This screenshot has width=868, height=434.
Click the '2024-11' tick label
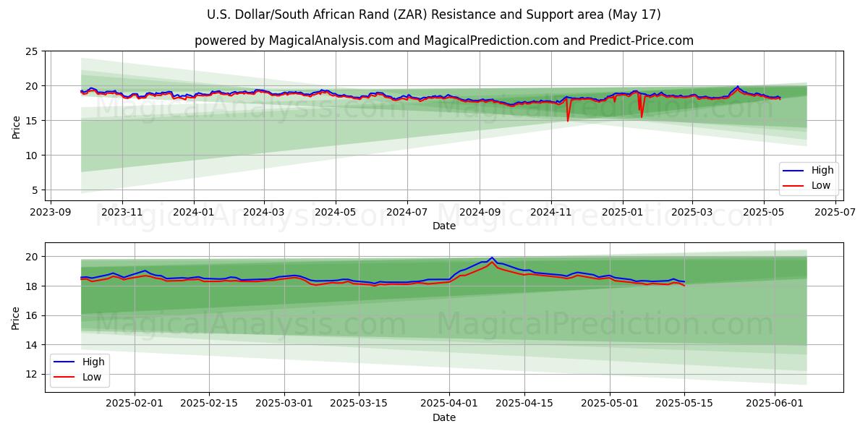pos(550,212)
